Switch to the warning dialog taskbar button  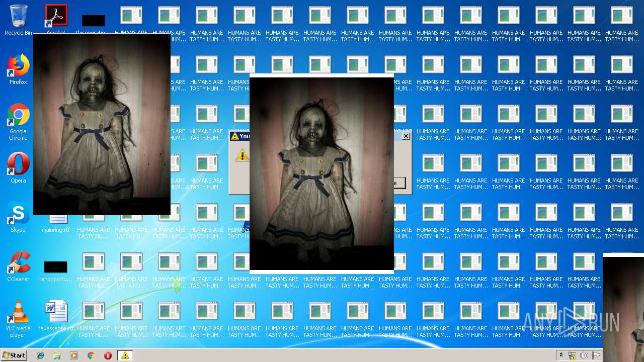click(x=125, y=355)
